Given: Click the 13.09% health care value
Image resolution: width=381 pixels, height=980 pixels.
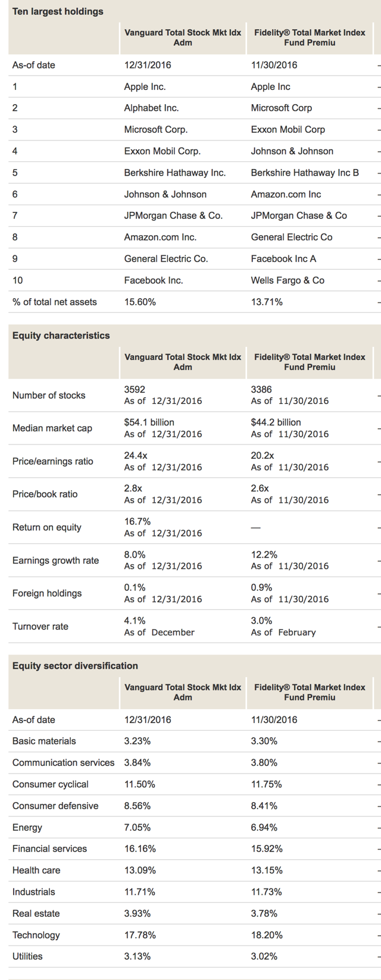Looking at the screenshot, I should [x=140, y=871].
